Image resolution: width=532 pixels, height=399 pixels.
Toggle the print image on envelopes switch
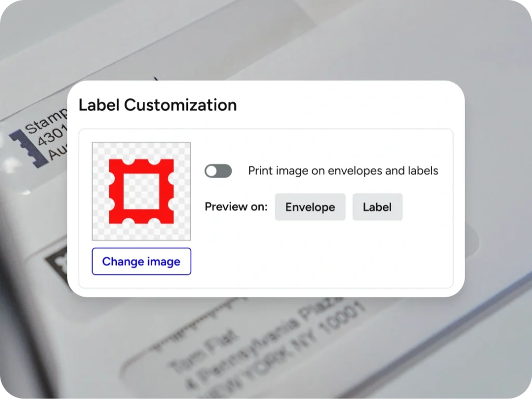[218, 171]
